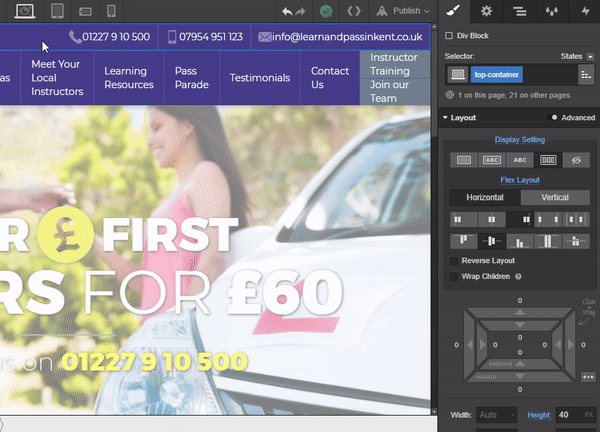Switch to mobile portrait preview
This screenshot has width=600, height=432.
coord(111,11)
